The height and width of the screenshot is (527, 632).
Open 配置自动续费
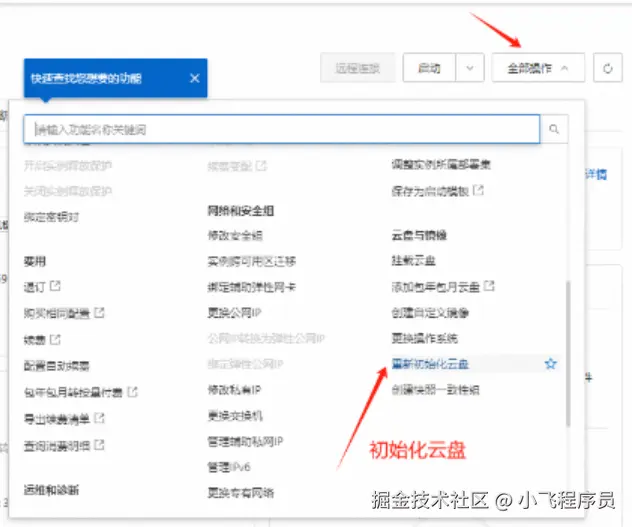point(56,365)
